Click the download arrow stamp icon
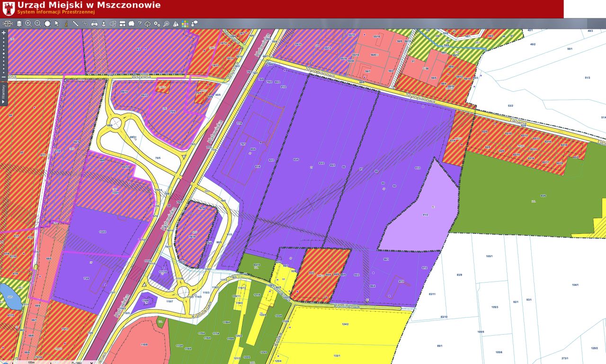This screenshot has width=606, height=364. point(104,23)
